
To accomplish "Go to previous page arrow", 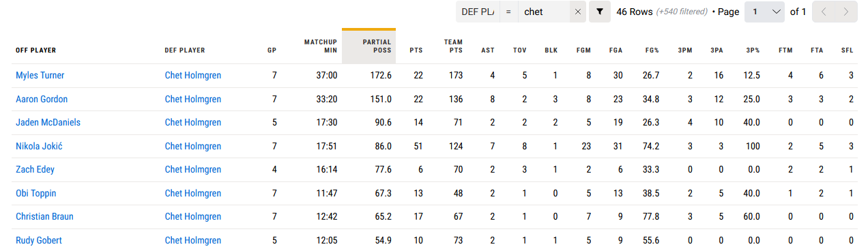I will [x=824, y=12].
